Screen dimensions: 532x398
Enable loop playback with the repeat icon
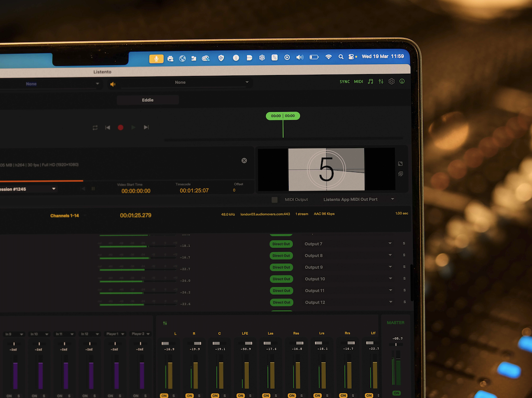95,127
